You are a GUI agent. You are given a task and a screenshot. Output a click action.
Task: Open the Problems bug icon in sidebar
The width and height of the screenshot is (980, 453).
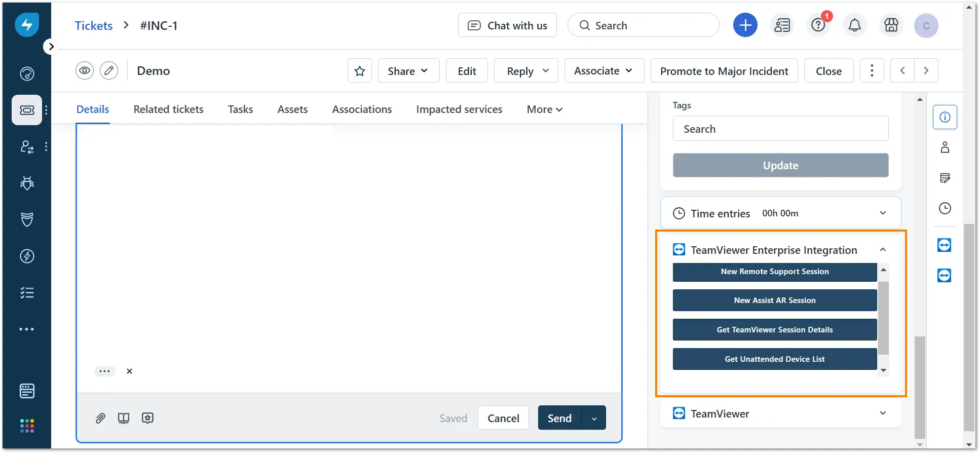[x=27, y=183]
